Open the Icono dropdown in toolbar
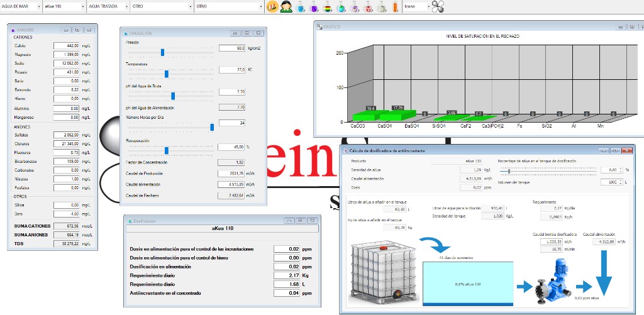 click(417, 6)
